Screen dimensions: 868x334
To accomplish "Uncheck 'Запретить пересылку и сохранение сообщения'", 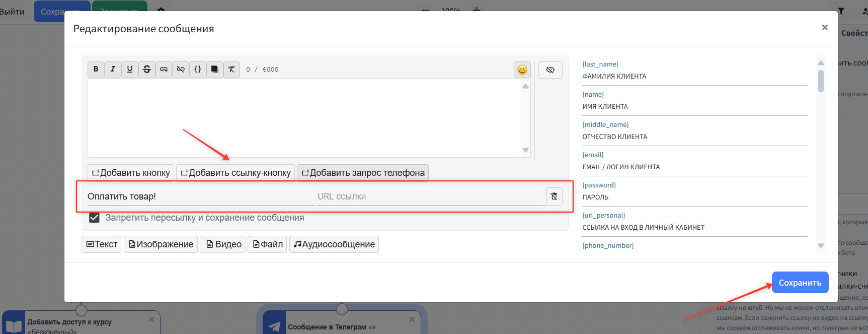I will coord(94,218).
